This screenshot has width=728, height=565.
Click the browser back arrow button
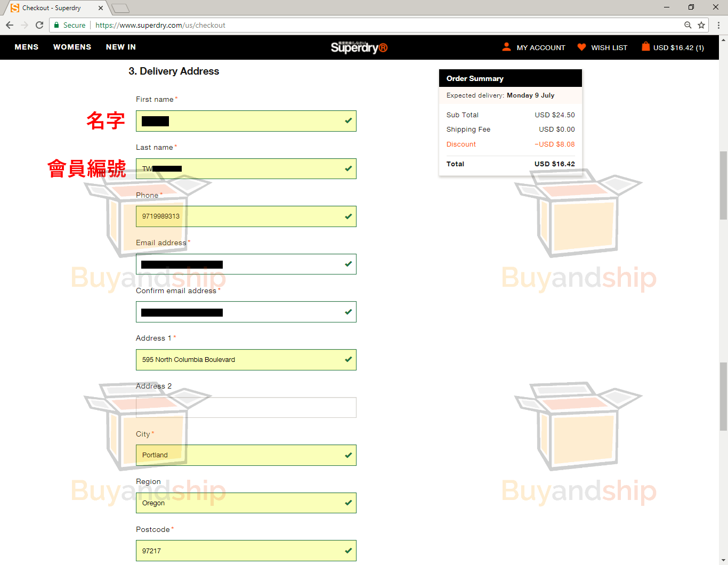pyautogui.click(x=10, y=25)
